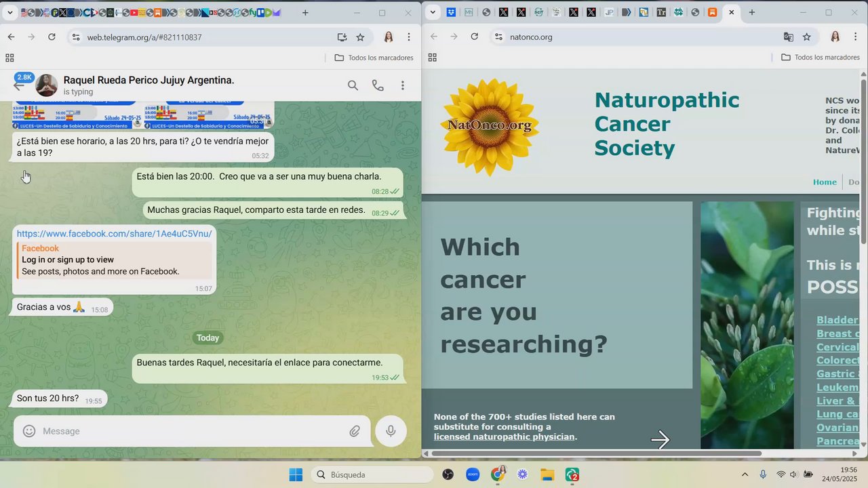868x488 pixels.
Task: Click the Telegram address bar URL
Action: (x=144, y=37)
